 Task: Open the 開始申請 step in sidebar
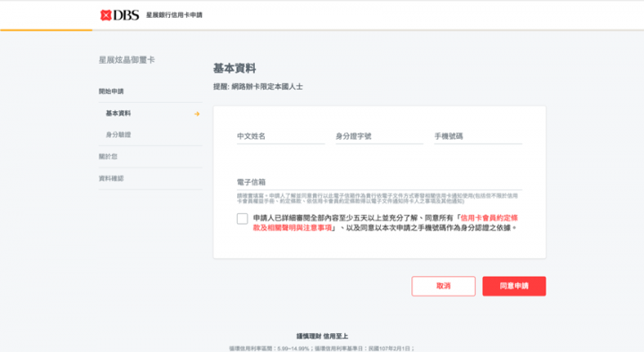[111, 91]
